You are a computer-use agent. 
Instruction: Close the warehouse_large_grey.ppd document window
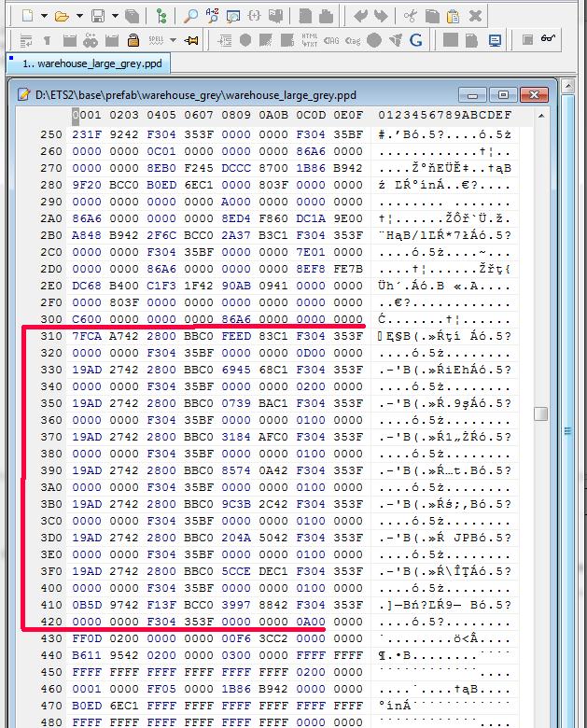click(x=534, y=94)
